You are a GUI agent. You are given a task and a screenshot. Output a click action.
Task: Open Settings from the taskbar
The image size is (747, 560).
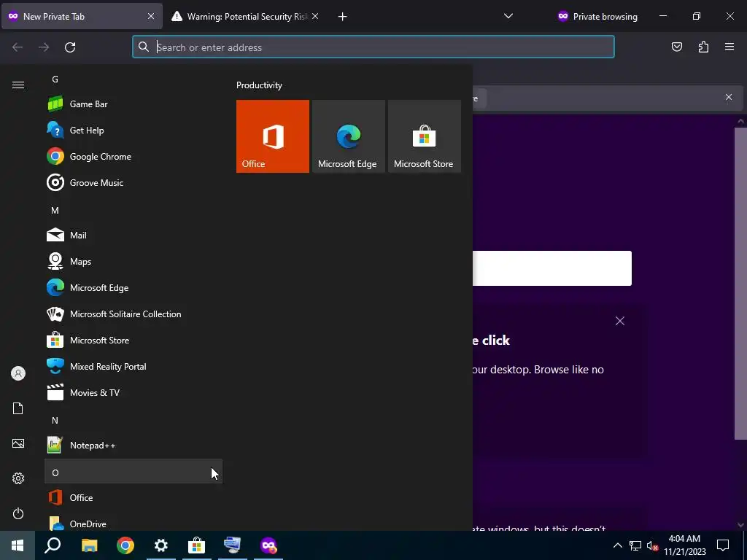[161, 545]
